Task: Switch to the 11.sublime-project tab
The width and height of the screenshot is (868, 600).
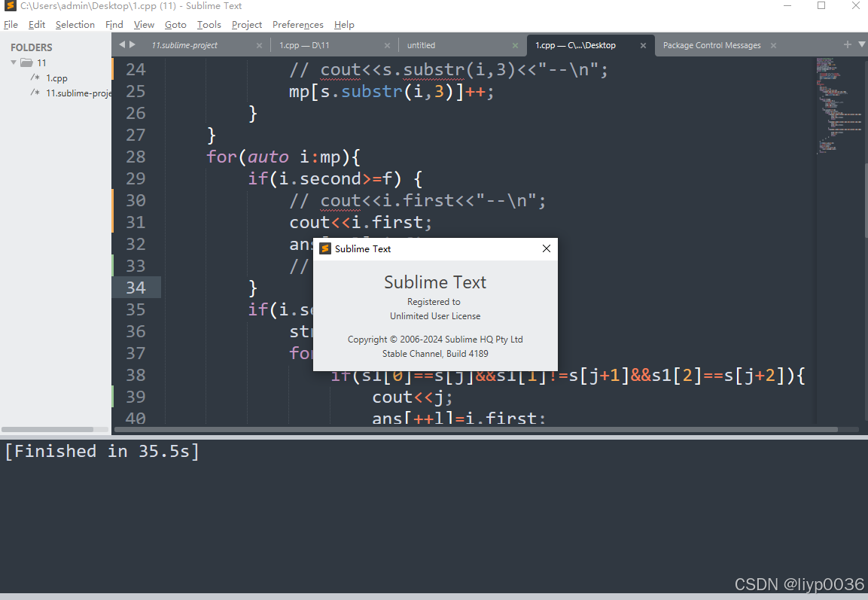Action: pos(184,45)
